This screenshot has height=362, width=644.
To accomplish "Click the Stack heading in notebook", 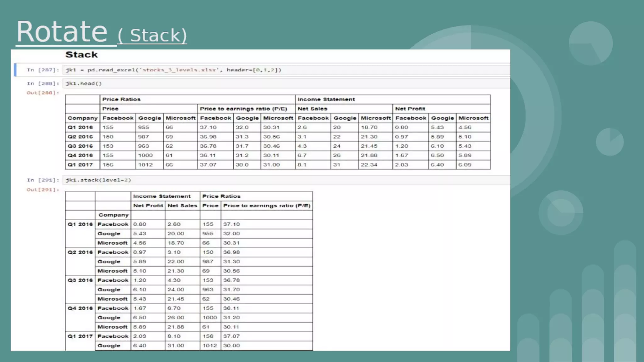I will [81, 55].
